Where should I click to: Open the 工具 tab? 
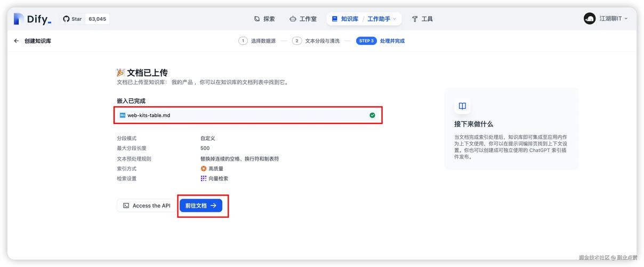pos(422,19)
